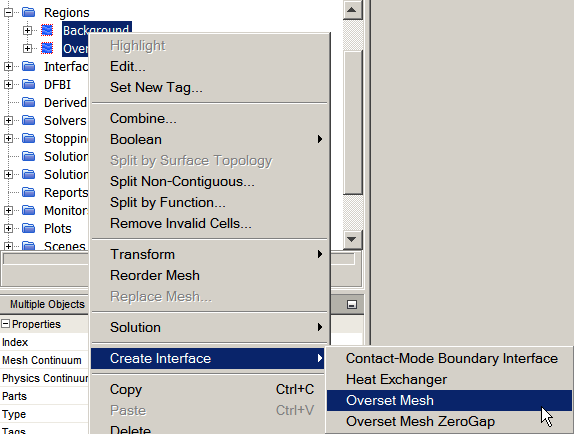
Task: Click the Solvers folder icon
Action: point(28,120)
